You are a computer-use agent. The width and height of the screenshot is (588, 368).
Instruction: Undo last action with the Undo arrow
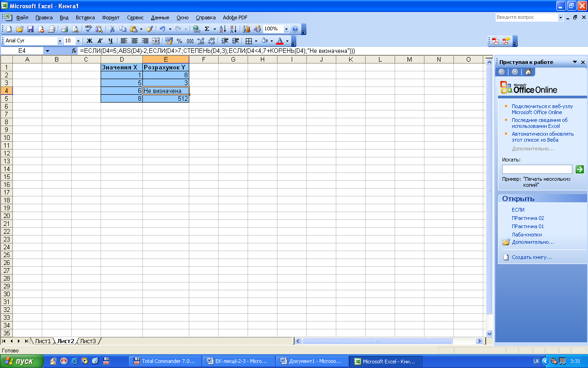tap(162, 29)
